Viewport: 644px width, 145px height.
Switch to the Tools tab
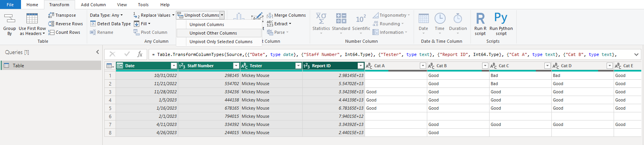click(143, 5)
